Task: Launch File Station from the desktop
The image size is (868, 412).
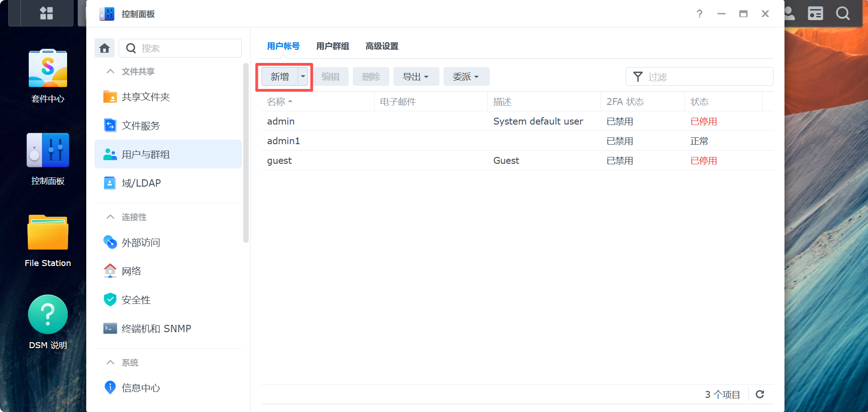Action: coord(47,232)
